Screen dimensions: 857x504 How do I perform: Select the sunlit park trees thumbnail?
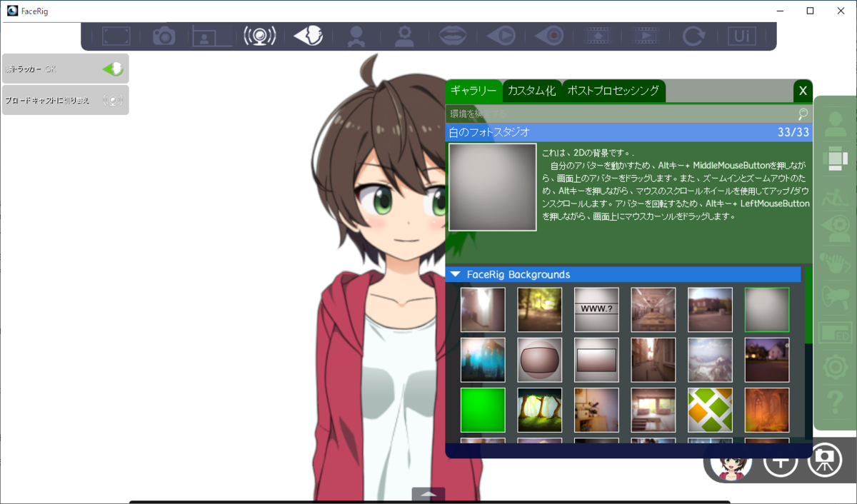[x=540, y=310]
